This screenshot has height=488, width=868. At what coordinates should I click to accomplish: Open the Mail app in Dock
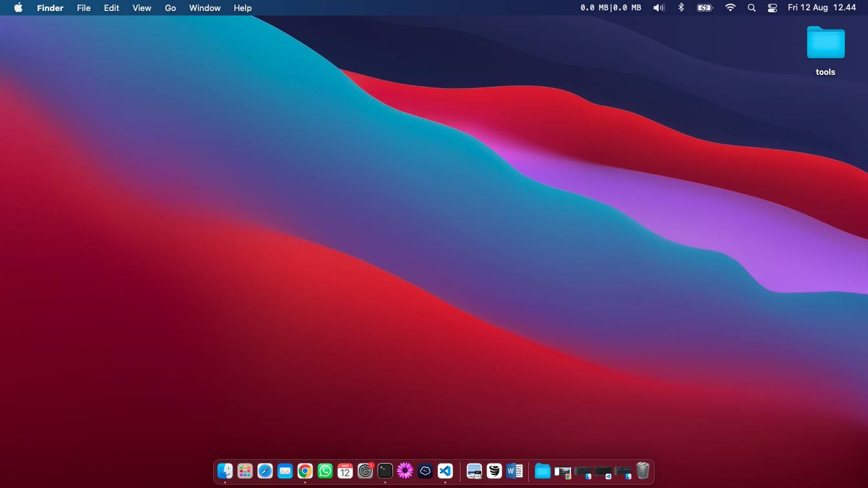[285, 471]
